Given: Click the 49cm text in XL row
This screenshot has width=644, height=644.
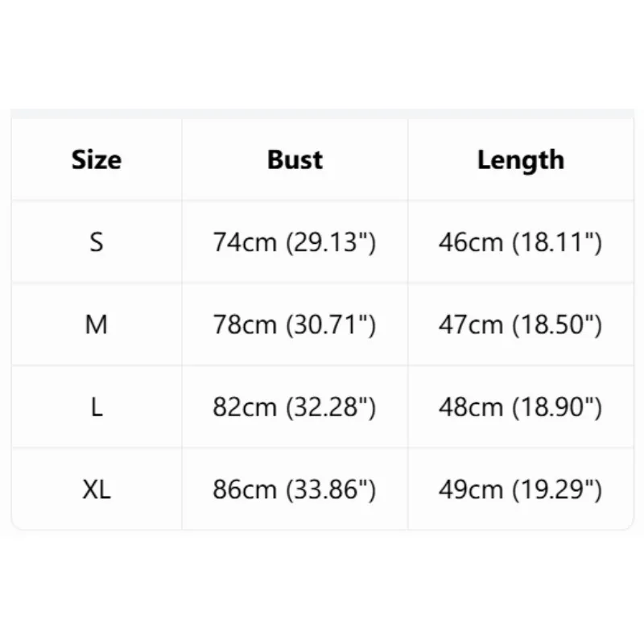Looking at the screenshot, I should click(x=471, y=490).
